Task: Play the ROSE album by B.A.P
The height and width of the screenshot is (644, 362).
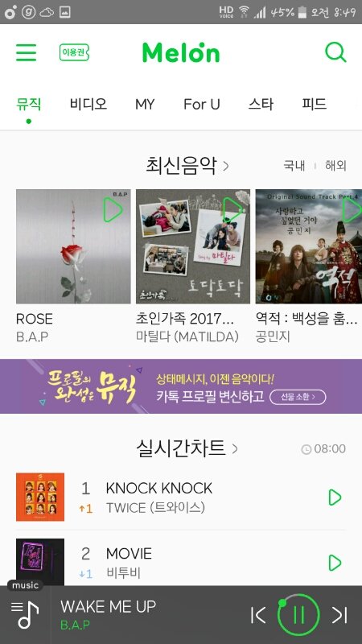Action: point(113,209)
